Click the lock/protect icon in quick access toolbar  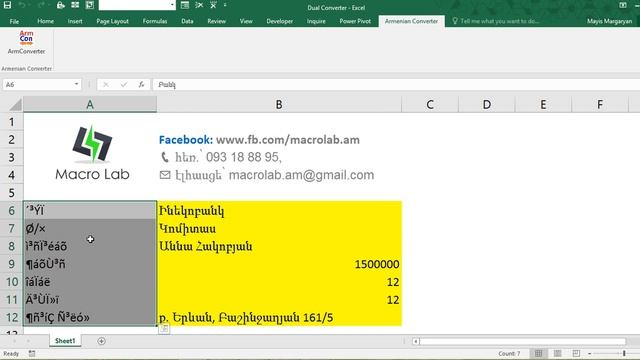[60, 5]
